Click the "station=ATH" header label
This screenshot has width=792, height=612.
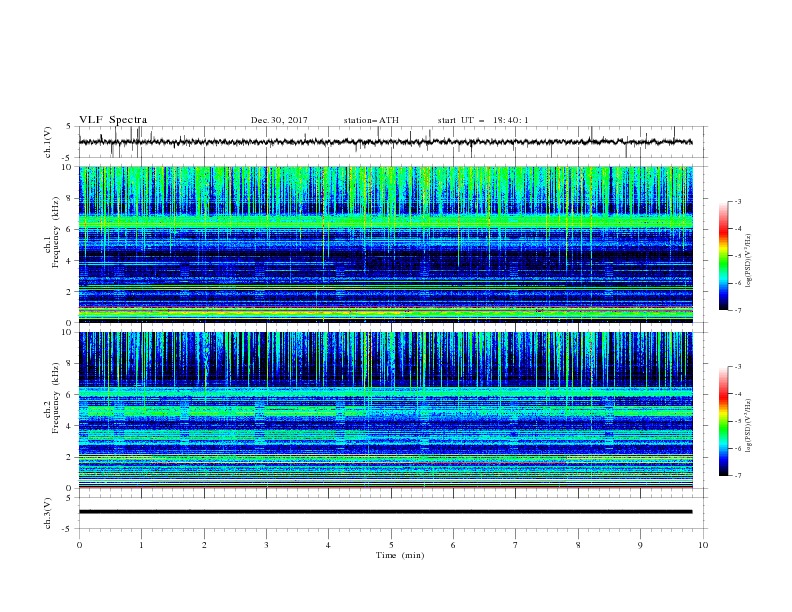tap(371, 120)
